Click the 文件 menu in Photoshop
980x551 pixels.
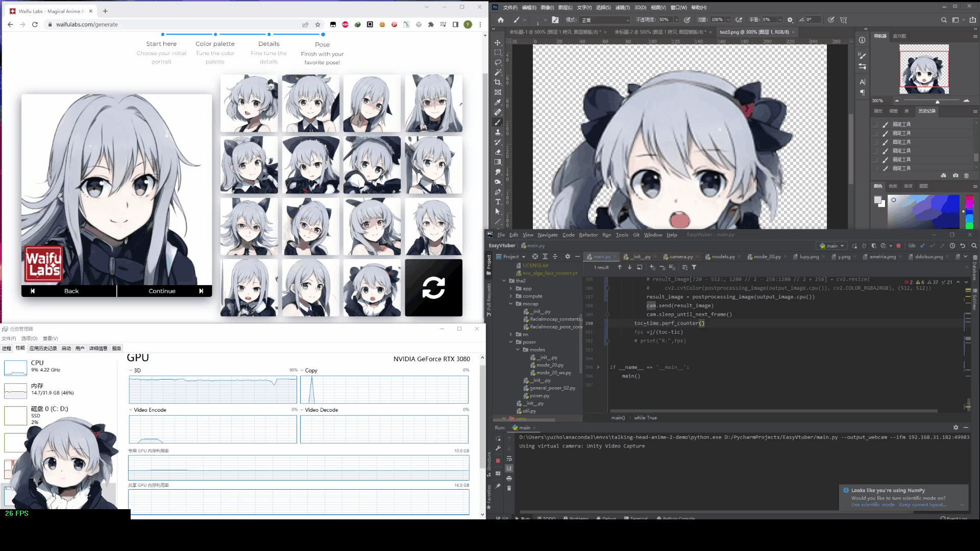point(509,7)
